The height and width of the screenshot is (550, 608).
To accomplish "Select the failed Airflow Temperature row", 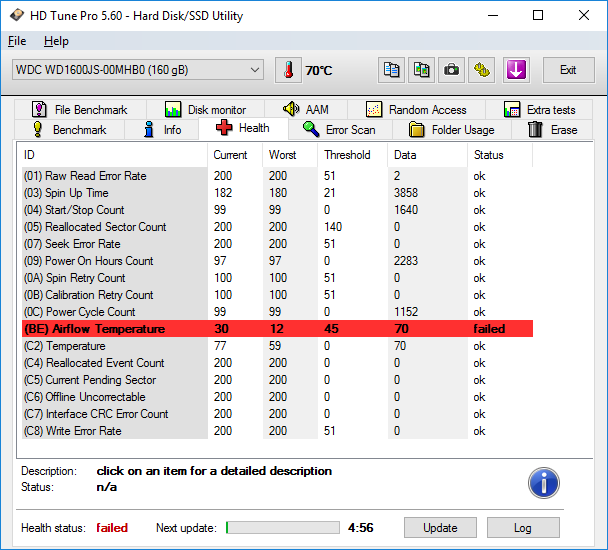I will point(277,329).
